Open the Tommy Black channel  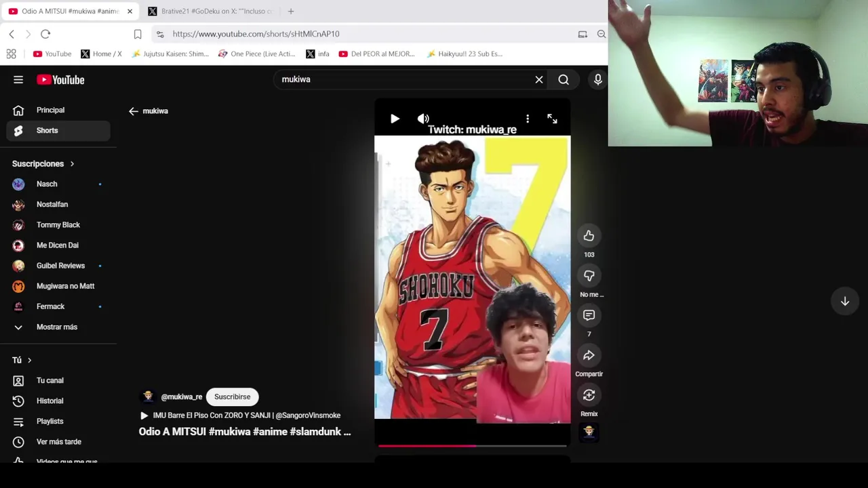(58, 224)
